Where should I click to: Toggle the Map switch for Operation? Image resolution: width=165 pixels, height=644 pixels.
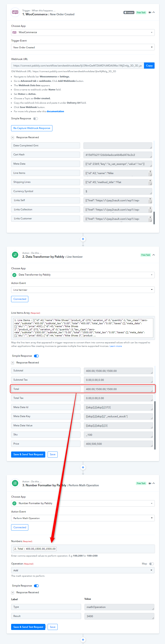[152, 564]
